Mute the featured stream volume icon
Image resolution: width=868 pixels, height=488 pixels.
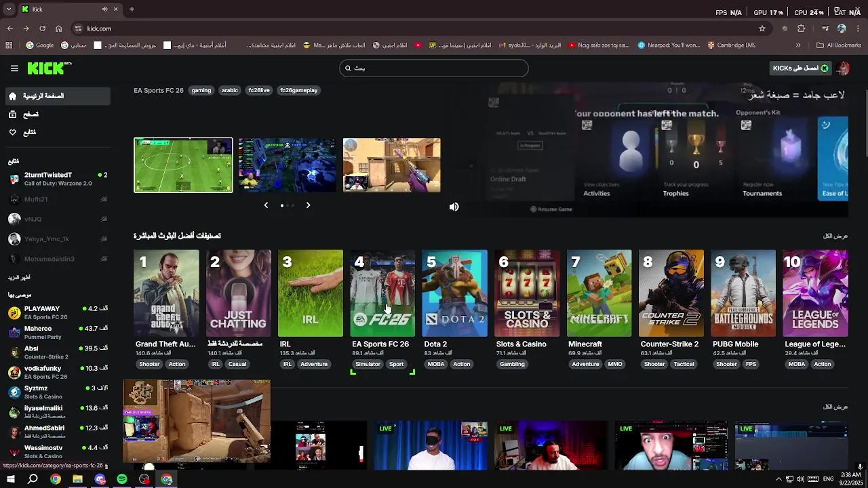[x=454, y=207]
